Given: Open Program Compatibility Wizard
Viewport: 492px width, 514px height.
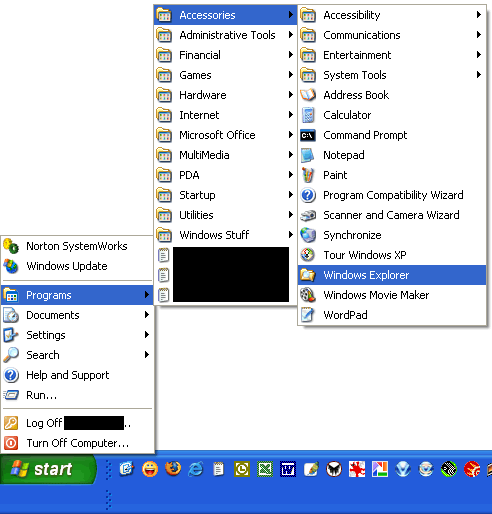Looking at the screenshot, I should (392, 195).
